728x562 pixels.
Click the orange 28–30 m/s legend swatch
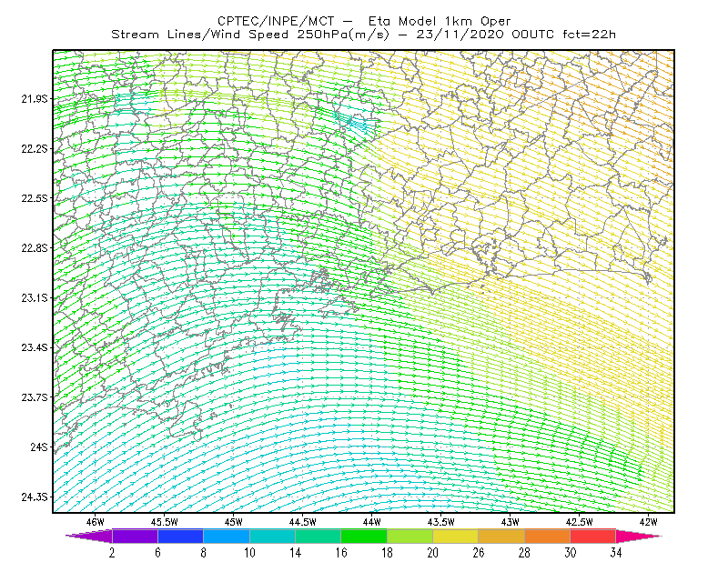(x=548, y=536)
